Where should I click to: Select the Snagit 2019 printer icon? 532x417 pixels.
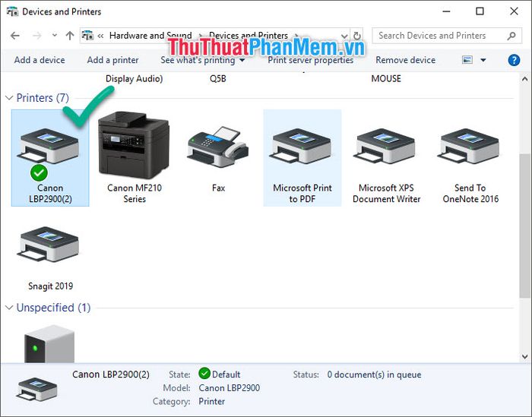tap(48, 245)
